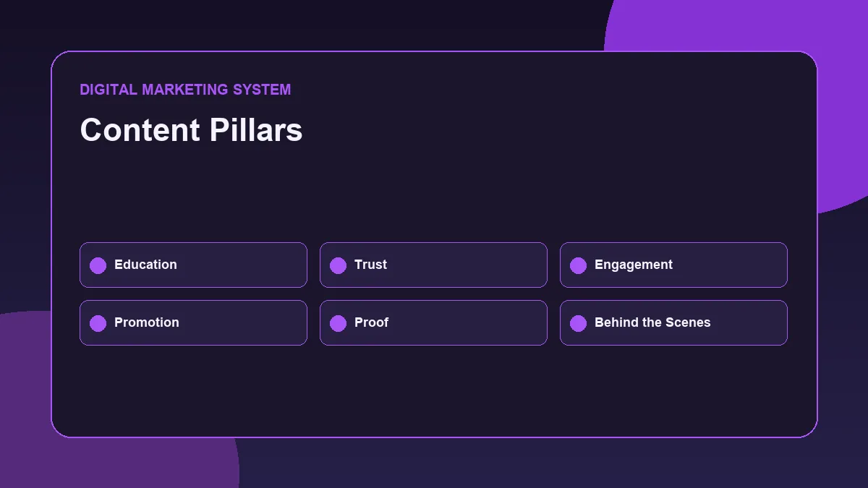Click the purple dot beside Engagement
The width and height of the screenshot is (868, 488).
tap(578, 265)
